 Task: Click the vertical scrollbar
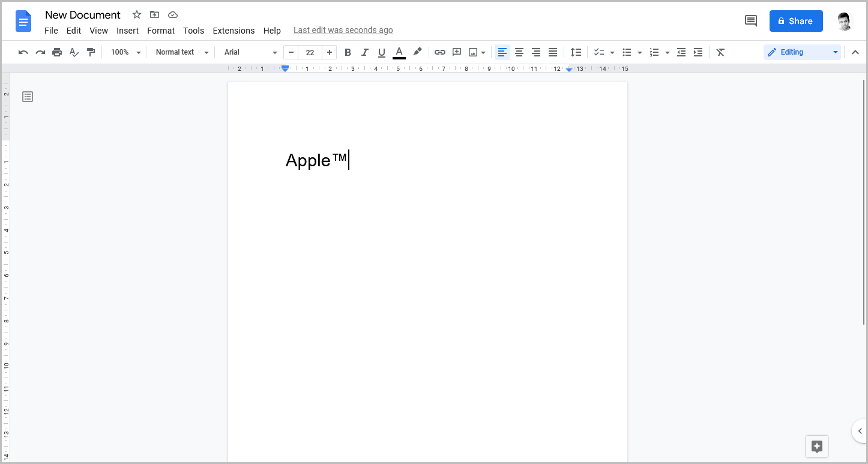pos(864,201)
